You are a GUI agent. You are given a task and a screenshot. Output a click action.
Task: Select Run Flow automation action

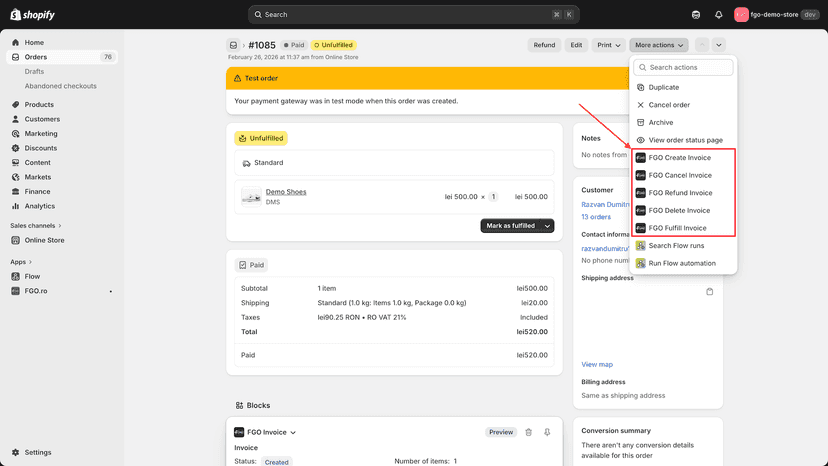point(682,263)
